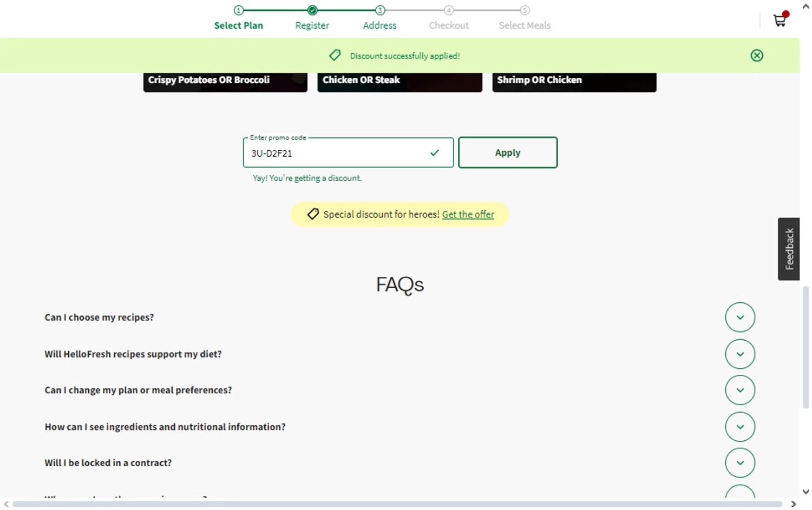The image size is (812, 510).
Task: Click the scroll up arrow
Action: (x=806, y=6)
